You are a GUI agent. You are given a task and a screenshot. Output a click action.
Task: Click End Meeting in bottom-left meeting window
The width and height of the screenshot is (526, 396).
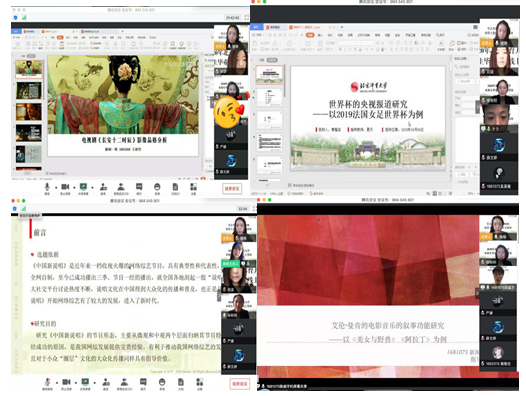240,384
